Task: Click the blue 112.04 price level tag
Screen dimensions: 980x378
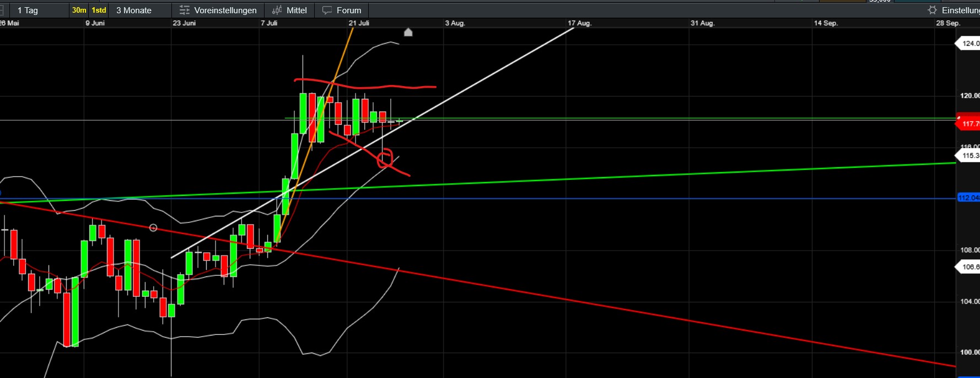Action: 968,198
